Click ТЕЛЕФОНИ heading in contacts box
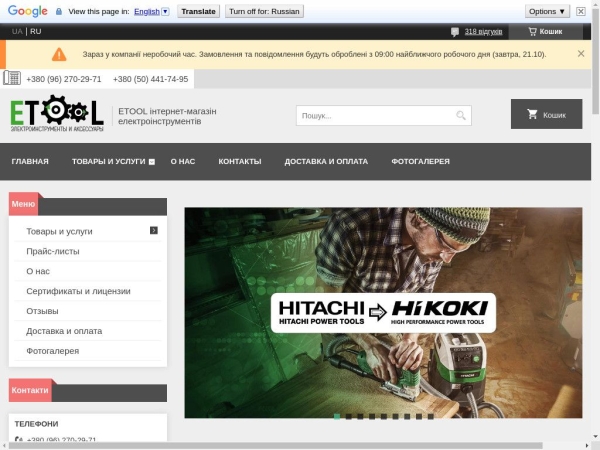Image resolution: width=600 pixels, height=450 pixels. (36, 424)
